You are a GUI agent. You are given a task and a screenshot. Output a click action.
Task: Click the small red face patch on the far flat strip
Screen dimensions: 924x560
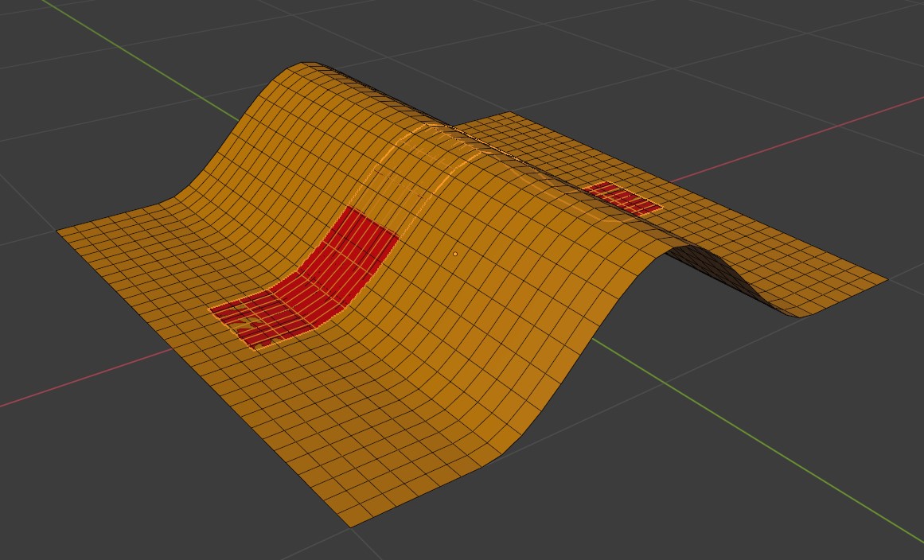622,198
